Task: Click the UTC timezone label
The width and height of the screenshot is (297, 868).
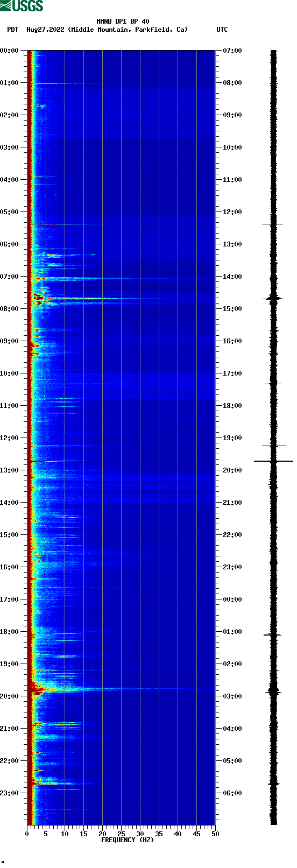Action: coord(222,30)
